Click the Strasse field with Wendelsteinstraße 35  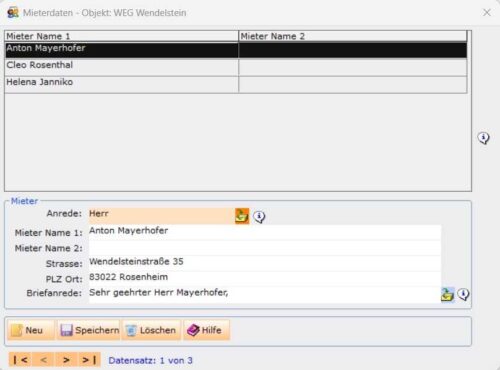pos(265,263)
